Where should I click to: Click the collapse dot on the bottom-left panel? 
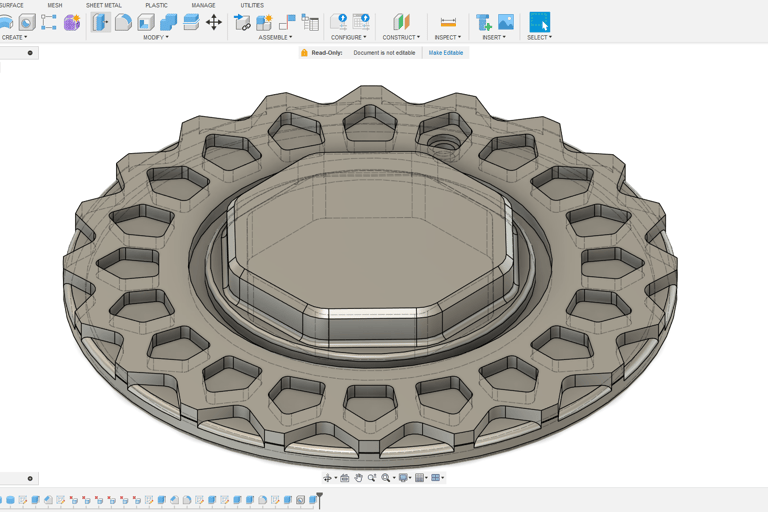pyautogui.click(x=30, y=479)
